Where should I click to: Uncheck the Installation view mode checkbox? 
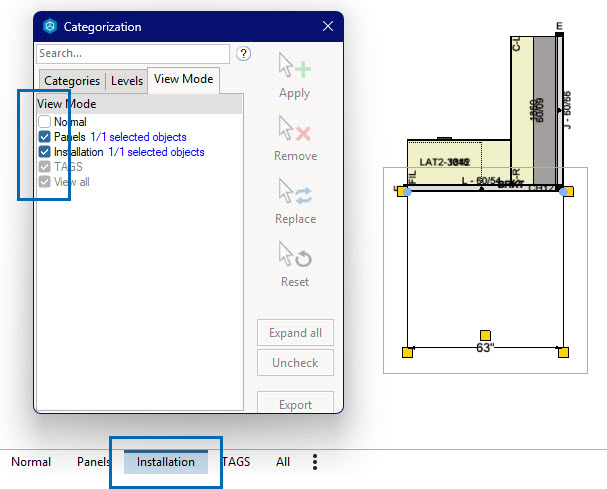pyautogui.click(x=45, y=152)
